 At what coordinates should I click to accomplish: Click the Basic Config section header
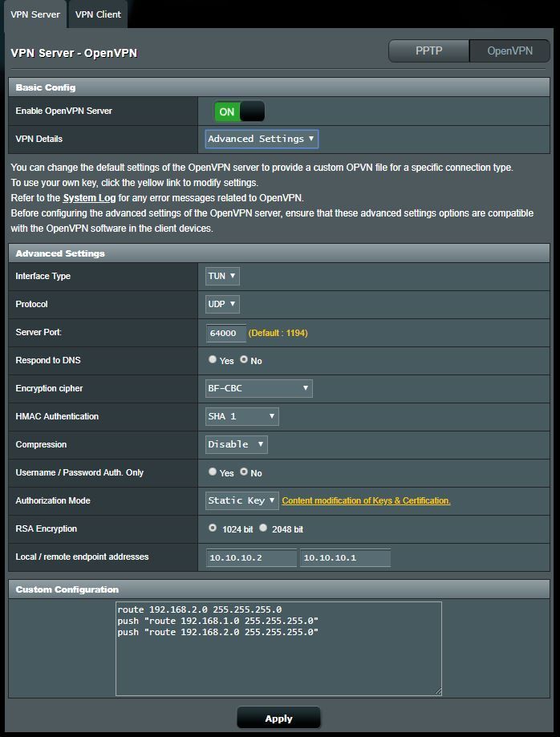[x=279, y=87]
